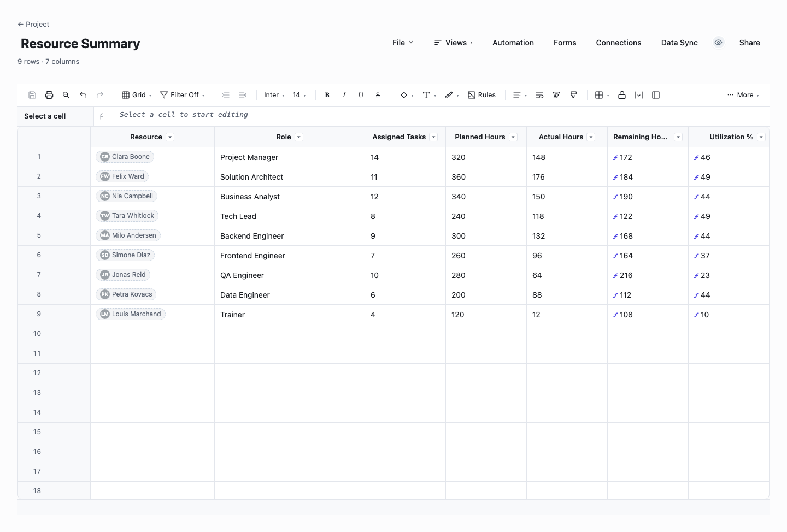Screen dimensions: 787x532
Task: Click formula icon beside Utilization 10
Action: point(696,315)
